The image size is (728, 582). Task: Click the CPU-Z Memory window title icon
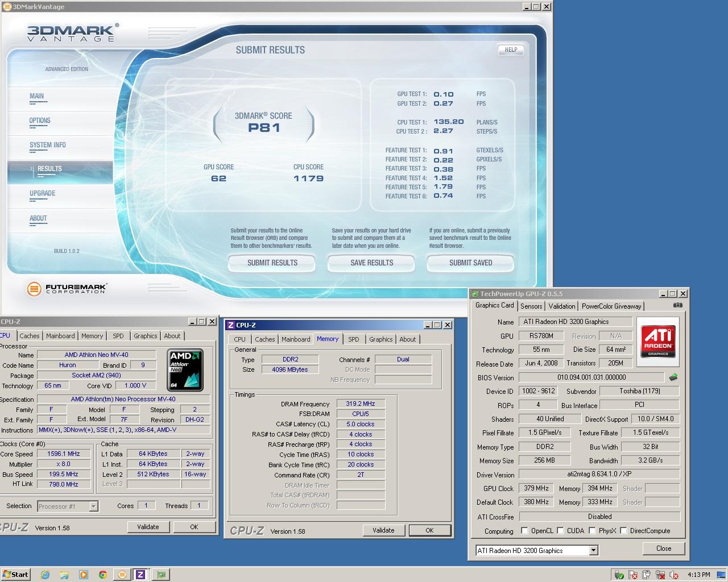[x=230, y=325]
